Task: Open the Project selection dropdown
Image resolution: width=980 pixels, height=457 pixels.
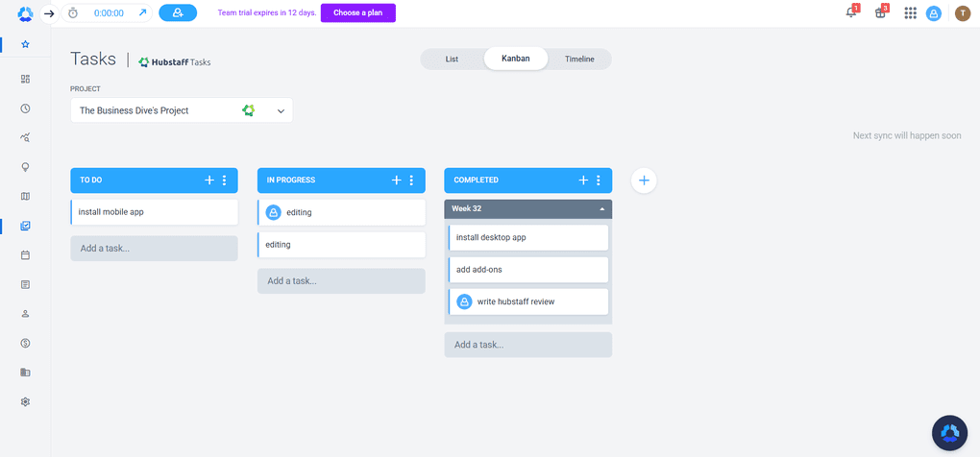Action: click(x=182, y=110)
